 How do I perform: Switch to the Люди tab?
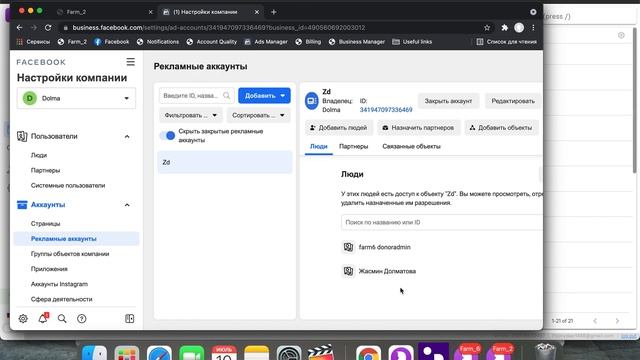[x=319, y=147]
